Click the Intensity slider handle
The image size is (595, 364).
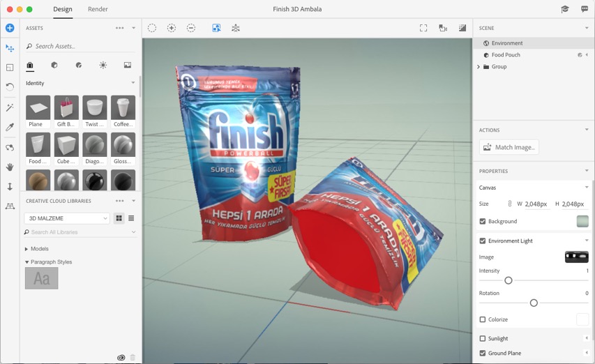509,280
